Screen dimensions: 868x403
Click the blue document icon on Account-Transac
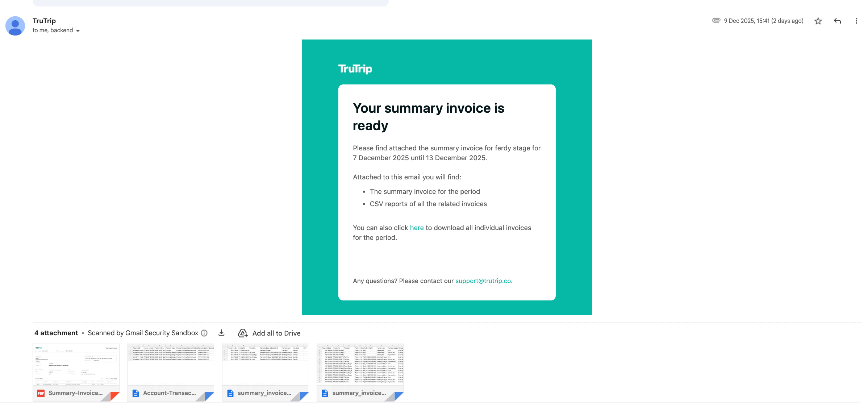pos(135,393)
